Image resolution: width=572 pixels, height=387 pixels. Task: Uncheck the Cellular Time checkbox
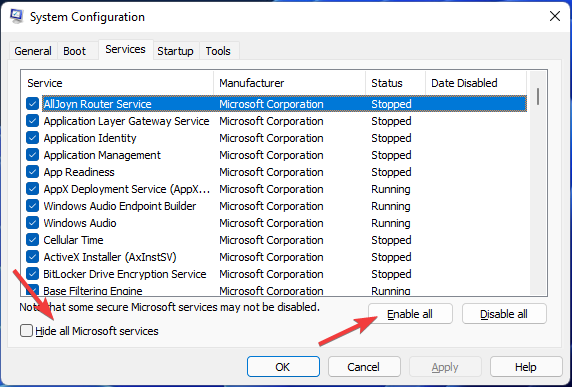[32, 240]
